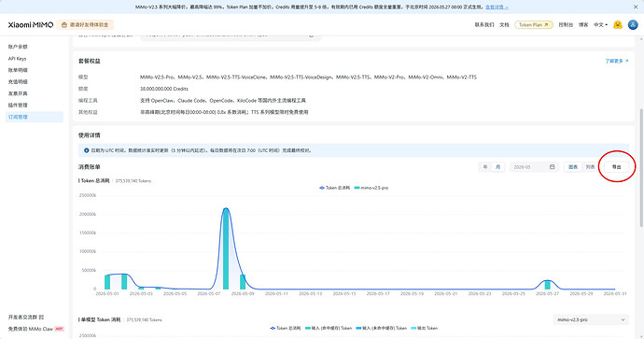The image size is (644, 339).
Task: Open the Token Plan pill button
Action: point(534,24)
